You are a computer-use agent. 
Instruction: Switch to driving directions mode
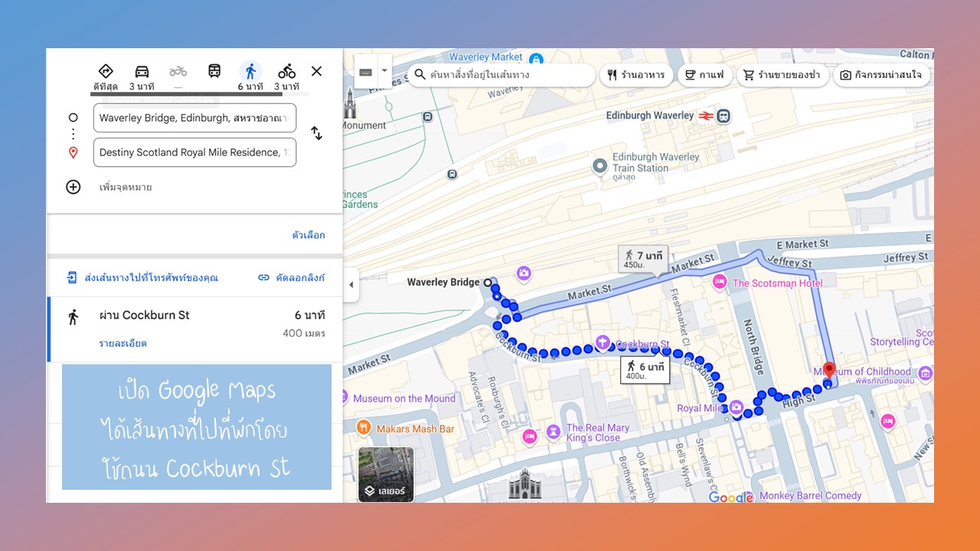(142, 71)
